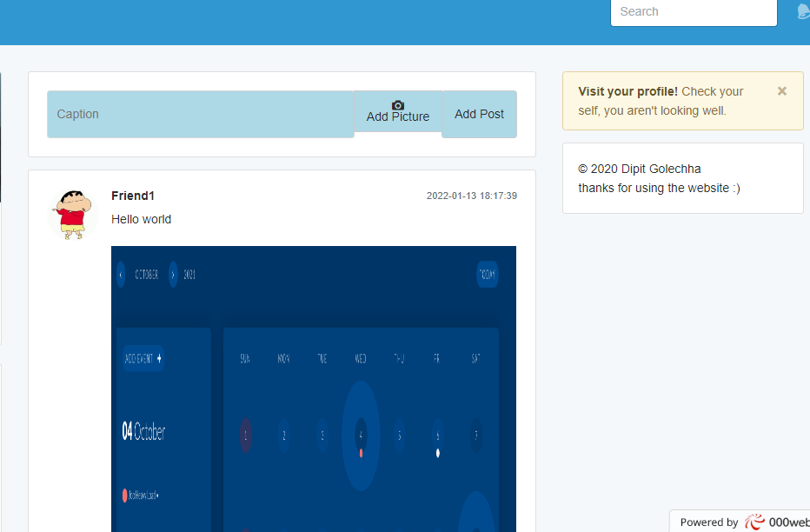Open the Friend1 username above the post
The height and width of the screenshot is (532, 810).
[x=133, y=196]
